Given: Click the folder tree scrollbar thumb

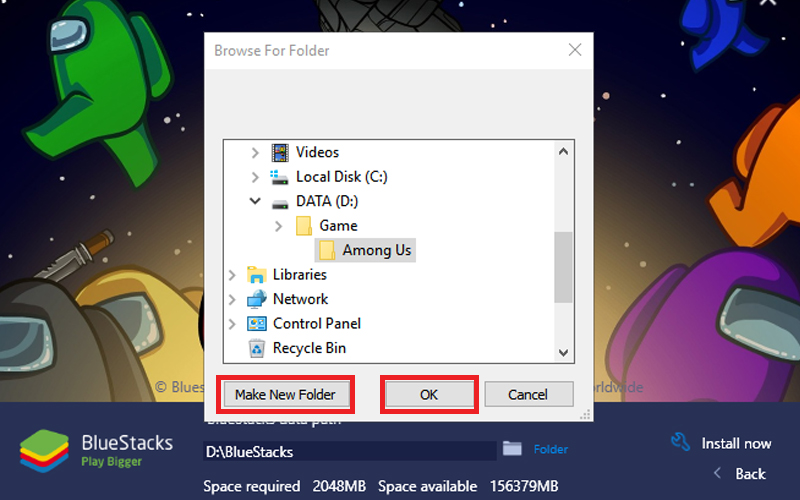Looking at the screenshot, I should coord(563,267).
